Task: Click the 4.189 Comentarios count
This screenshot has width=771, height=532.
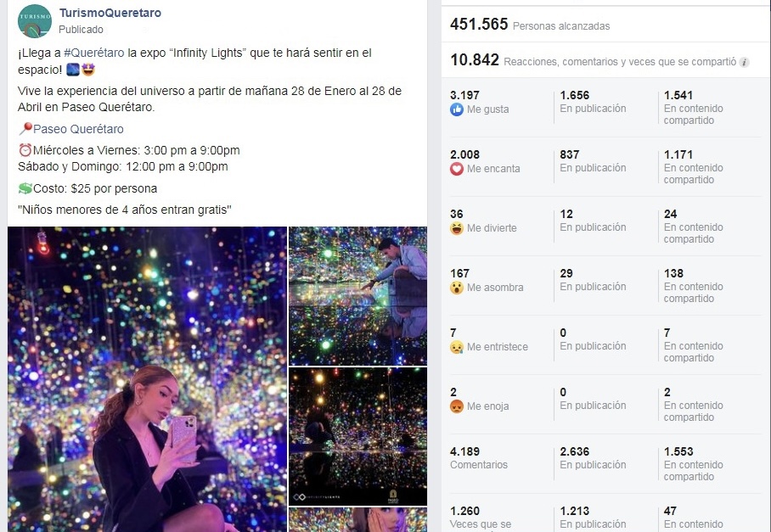Action: (478, 458)
